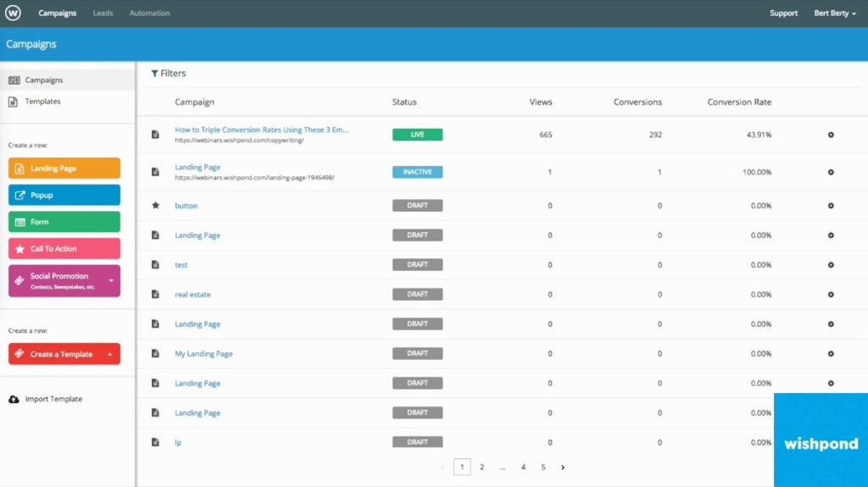Open the How to Triple Conversion Rates campaign

coord(262,130)
